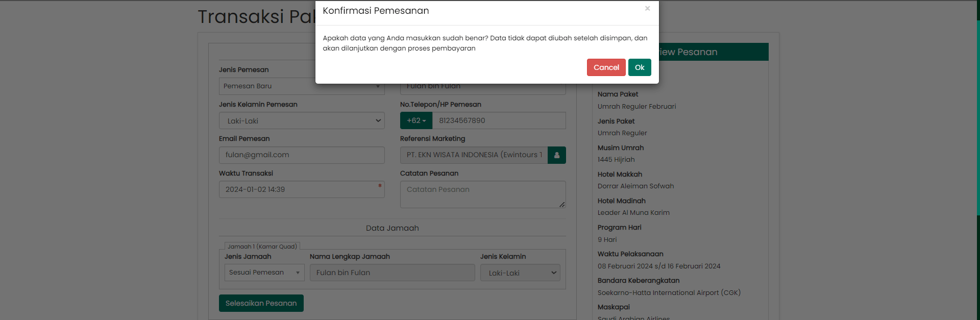This screenshot has width=980, height=320.
Task: Click the Email Pemesan input field
Action: point(302,155)
